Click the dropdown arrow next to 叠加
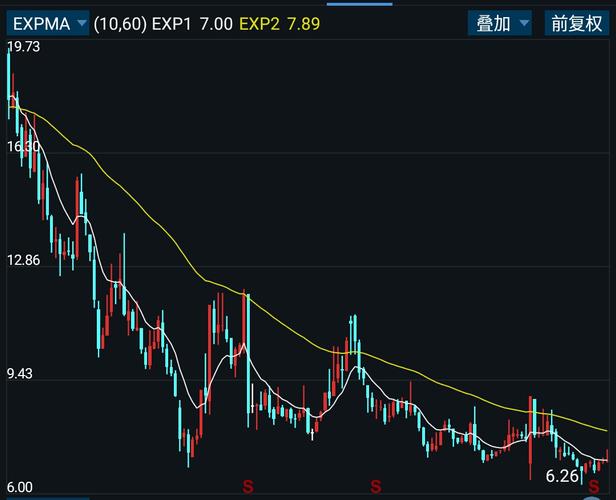Image resolution: width=616 pixels, height=500 pixels. click(524, 23)
